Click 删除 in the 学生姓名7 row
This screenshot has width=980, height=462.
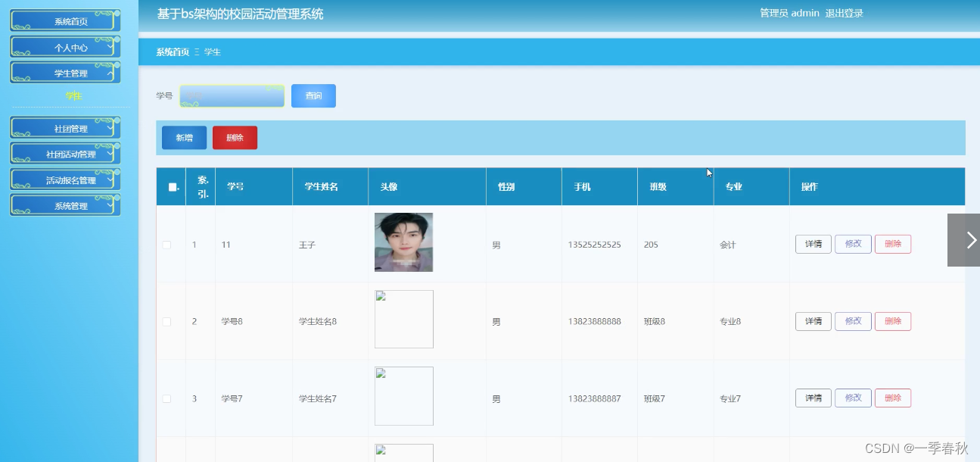[893, 398]
